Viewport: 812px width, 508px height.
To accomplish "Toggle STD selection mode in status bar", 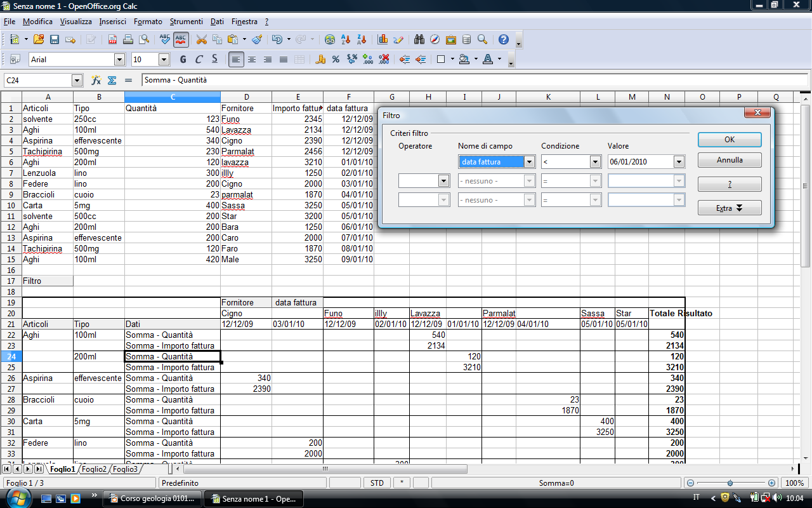I will 377,483.
